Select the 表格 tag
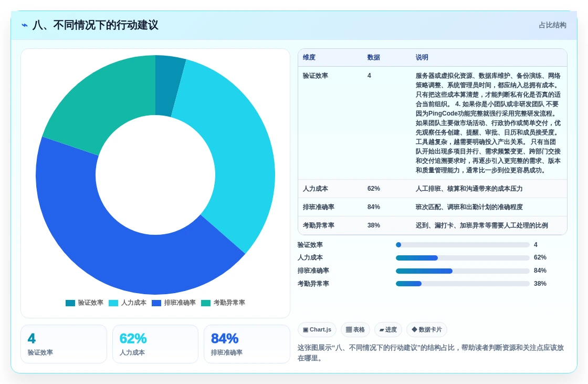The image size is (588, 384). pyautogui.click(x=355, y=329)
